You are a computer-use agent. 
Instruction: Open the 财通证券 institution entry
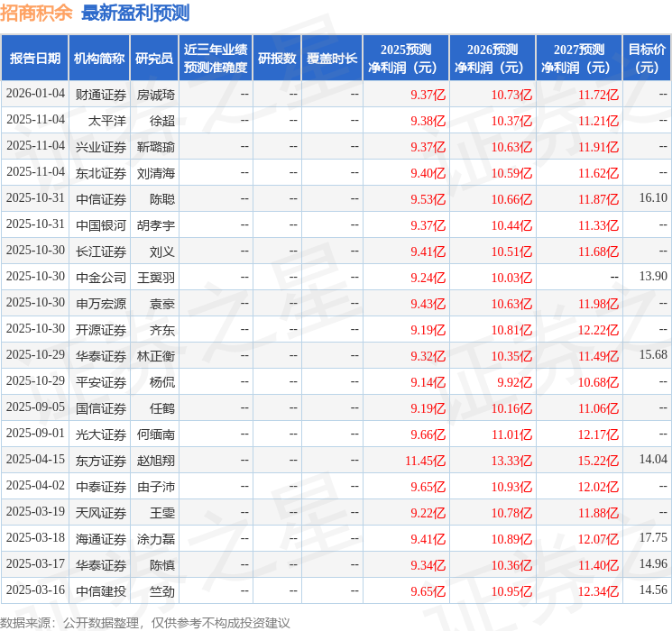(101, 94)
